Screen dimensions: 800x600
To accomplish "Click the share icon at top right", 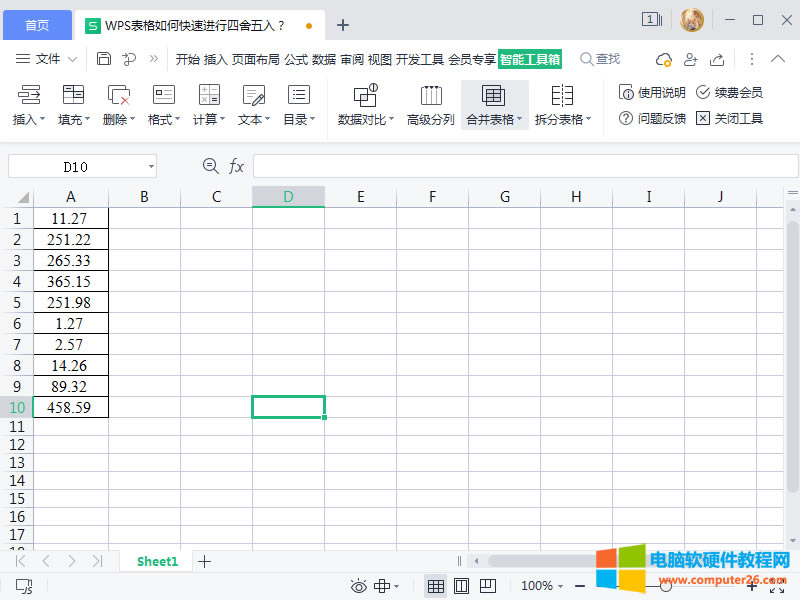I will tap(716, 59).
